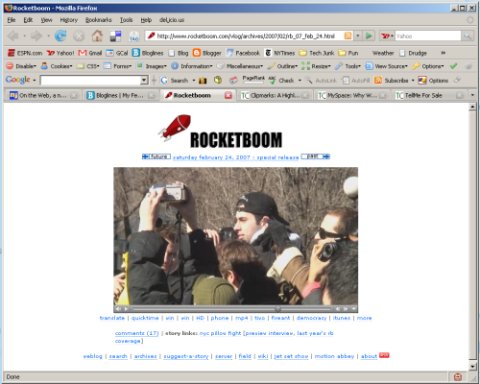Click the AutoLink toolbar button
The width and height of the screenshot is (480, 384).
point(321,80)
